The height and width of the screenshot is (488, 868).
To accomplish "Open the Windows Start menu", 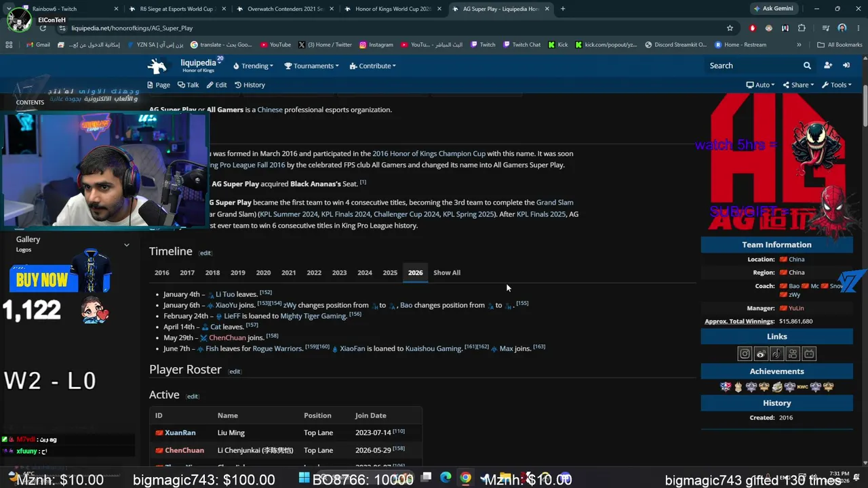I will [304, 478].
